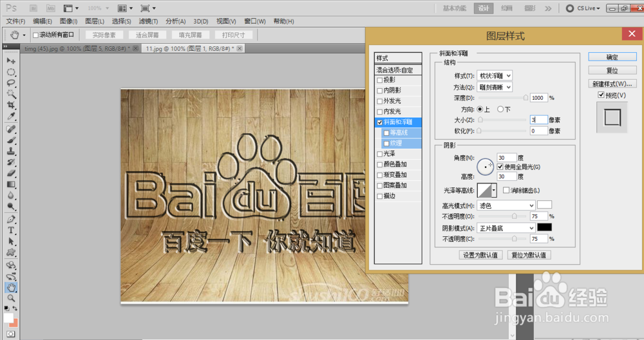Select the 3D Object Rotate tool

point(11,265)
